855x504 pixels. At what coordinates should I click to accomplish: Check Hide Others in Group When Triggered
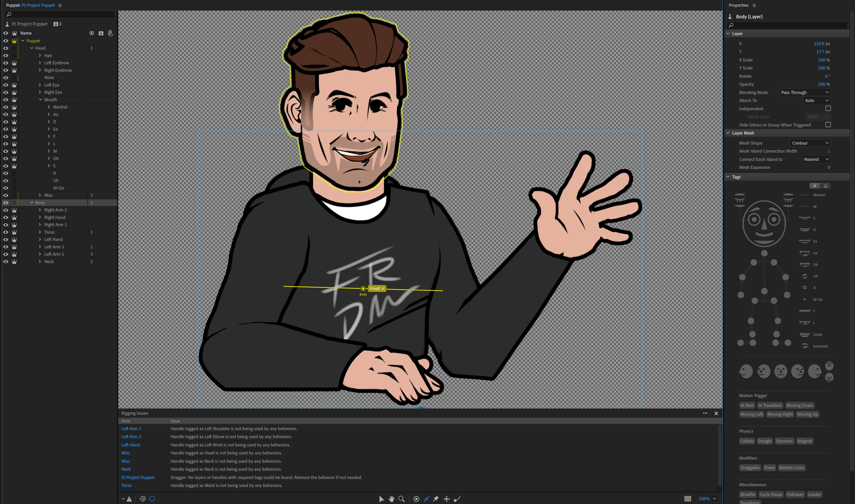coord(828,125)
